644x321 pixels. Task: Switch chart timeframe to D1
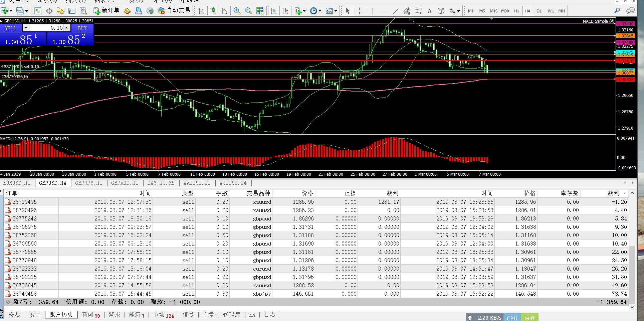[539, 11]
